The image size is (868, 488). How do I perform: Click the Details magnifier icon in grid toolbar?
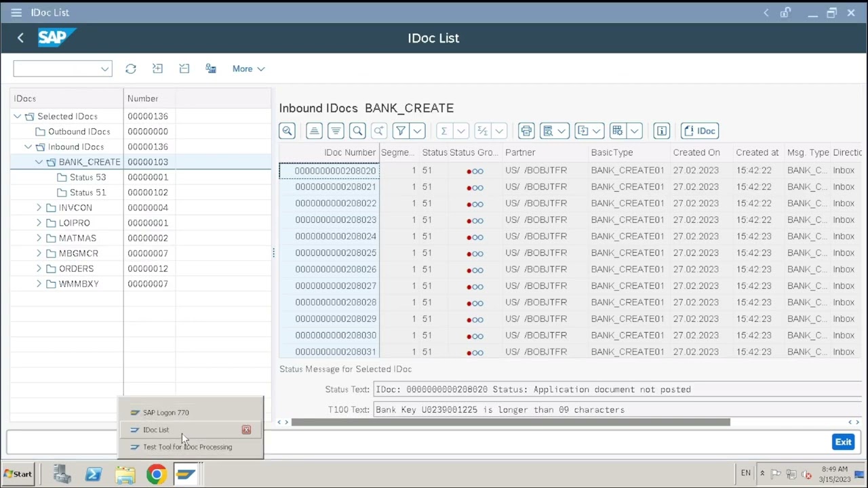tap(287, 131)
